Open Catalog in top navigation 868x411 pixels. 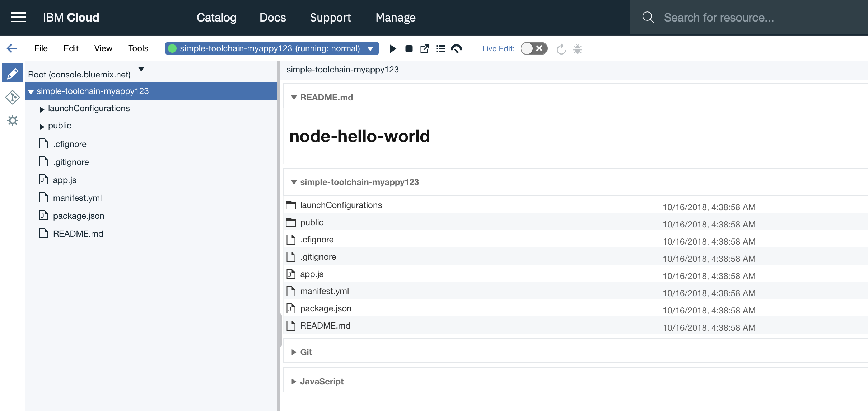(216, 18)
